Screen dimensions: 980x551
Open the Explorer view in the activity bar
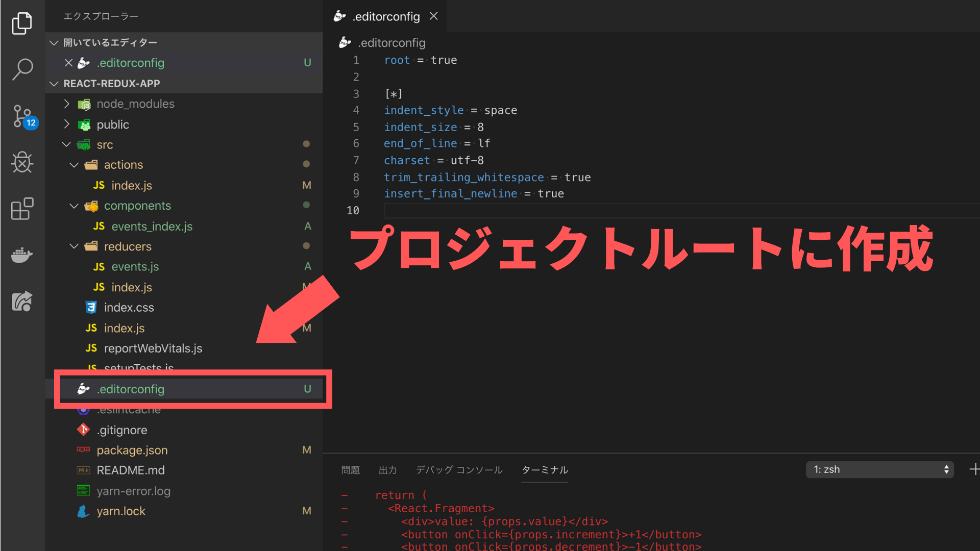click(x=22, y=22)
